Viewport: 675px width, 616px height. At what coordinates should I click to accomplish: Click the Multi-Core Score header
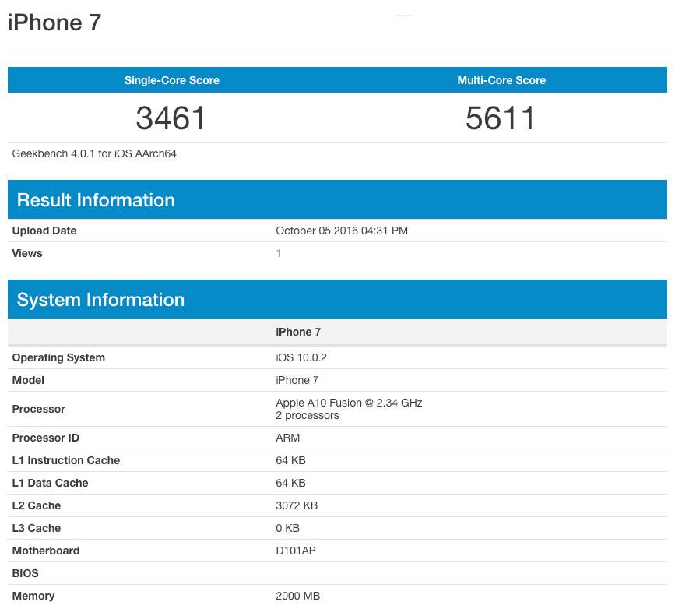pyautogui.click(x=501, y=80)
